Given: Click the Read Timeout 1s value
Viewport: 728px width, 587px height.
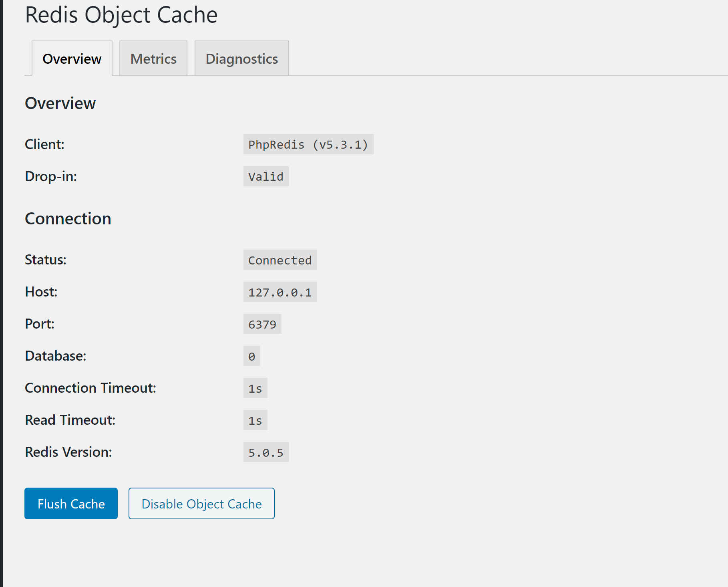Looking at the screenshot, I should point(255,420).
